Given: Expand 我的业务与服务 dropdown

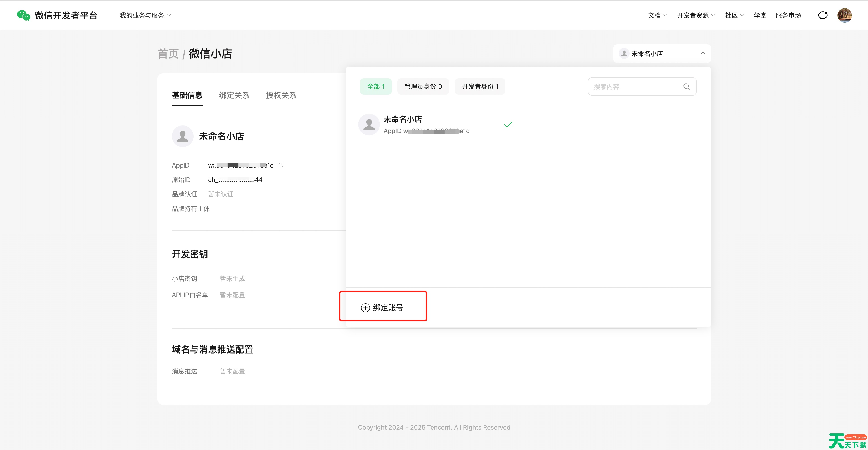Looking at the screenshot, I should (x=145, y=16).
